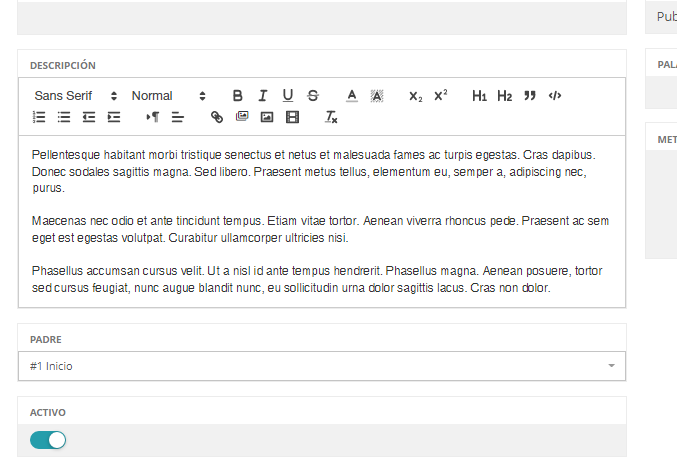The height and width of the screenshot is (460, 677).
Task: Open the text background color picker
Action: (377, 96)
